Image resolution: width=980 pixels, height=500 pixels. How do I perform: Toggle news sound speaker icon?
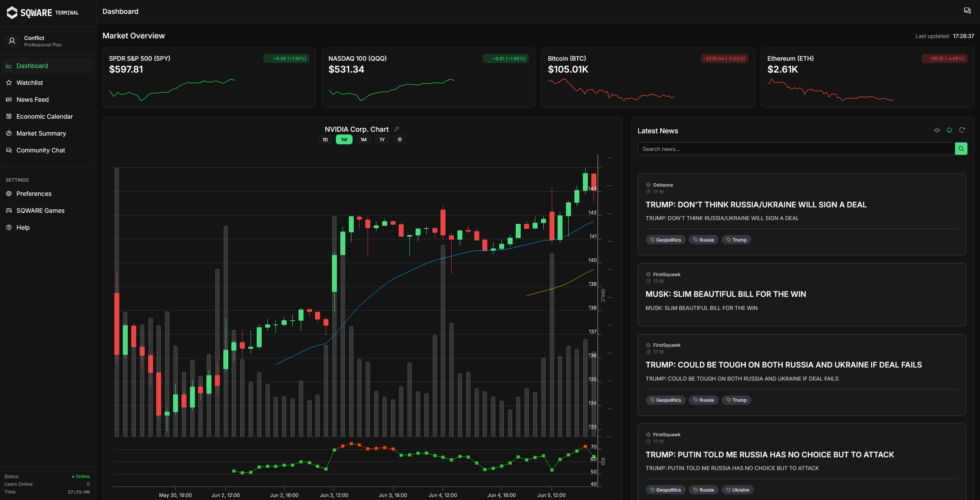tap(937, 130)
